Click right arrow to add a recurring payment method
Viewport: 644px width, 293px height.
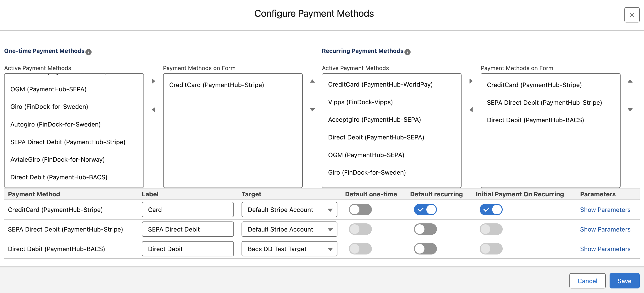click(x=471, y=81)
